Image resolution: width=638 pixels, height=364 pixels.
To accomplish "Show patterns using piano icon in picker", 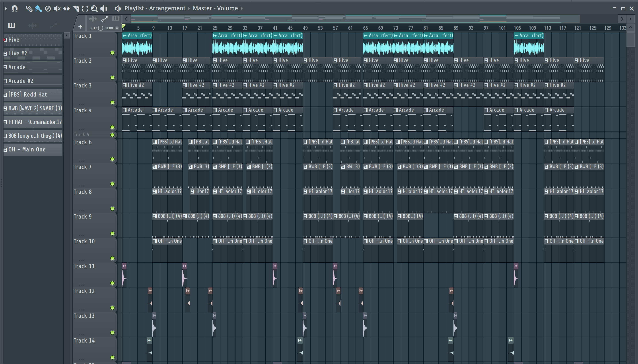I will tap(12, 25).
